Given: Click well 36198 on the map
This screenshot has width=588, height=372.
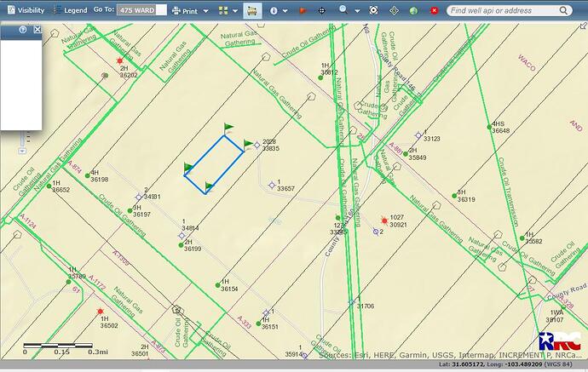Looking at the screenshot, I should 87,175.
